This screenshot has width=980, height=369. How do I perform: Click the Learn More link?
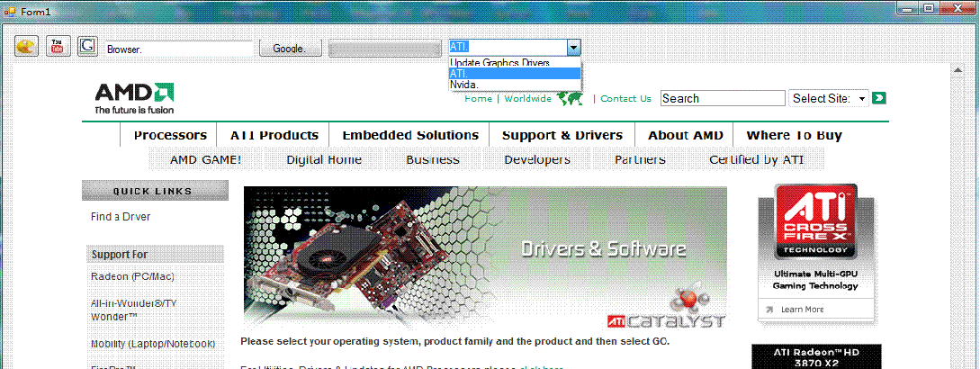[x=802, y=310]
